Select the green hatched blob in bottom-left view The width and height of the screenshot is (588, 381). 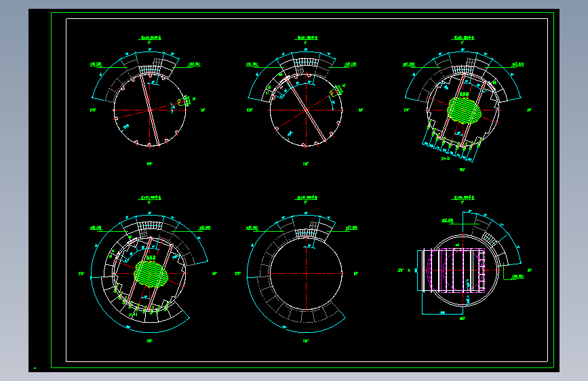(x=151, y=274)
